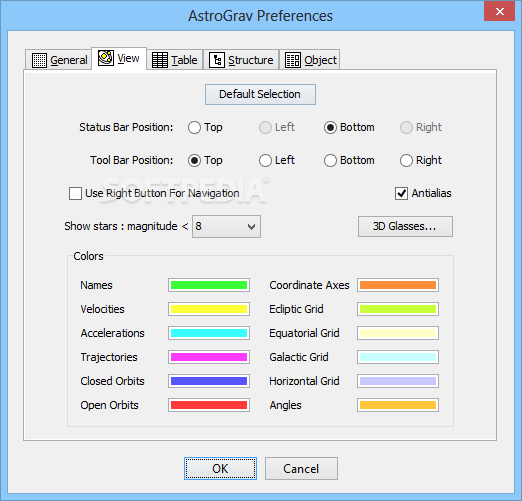Change the Trajectories magenta color swatch

coord(209,357)
